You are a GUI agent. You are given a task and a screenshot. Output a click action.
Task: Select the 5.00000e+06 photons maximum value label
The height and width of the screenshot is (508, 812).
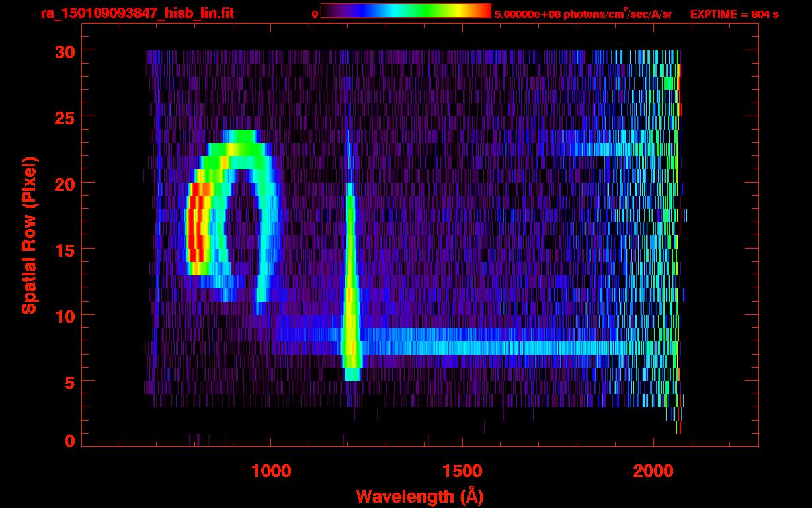tap(583, 14)
